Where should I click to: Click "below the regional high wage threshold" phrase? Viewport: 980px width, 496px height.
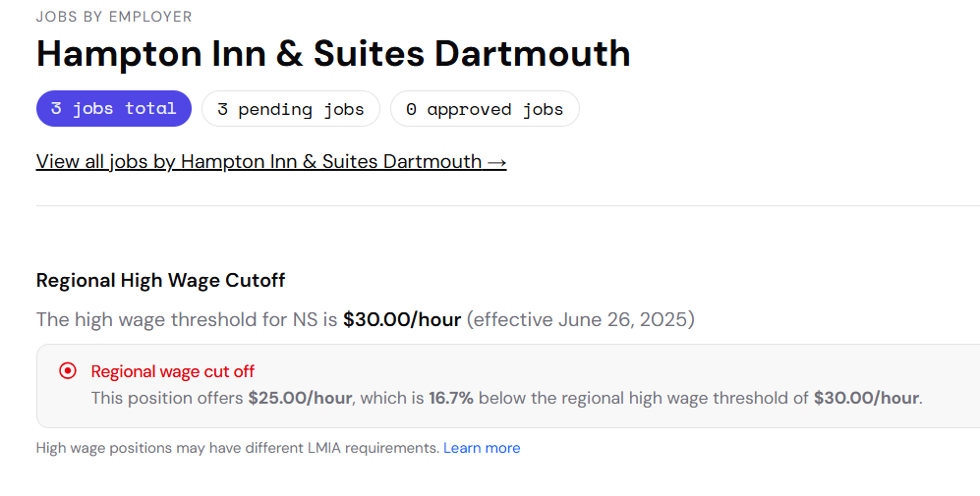[x=643, y=398]
